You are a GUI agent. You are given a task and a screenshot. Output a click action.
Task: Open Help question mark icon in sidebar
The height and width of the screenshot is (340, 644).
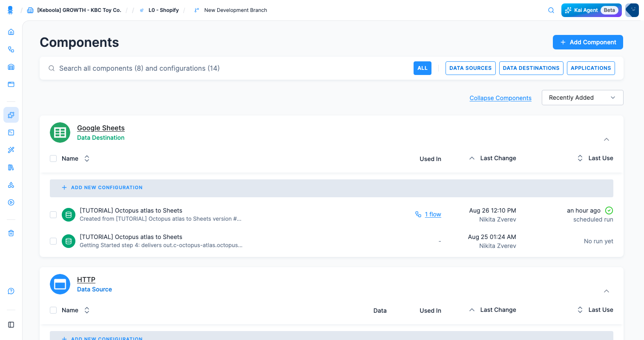pos(11,291)
